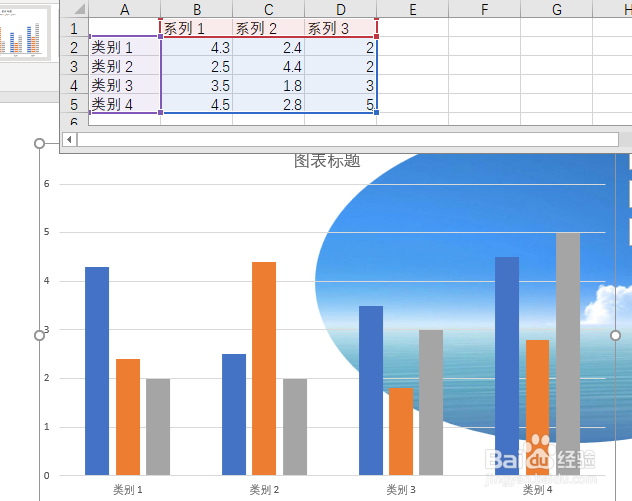Click the chart title 图表标题
Image resolution: width=632 pixels, height=501 pixels.
[x=327, y=160]
